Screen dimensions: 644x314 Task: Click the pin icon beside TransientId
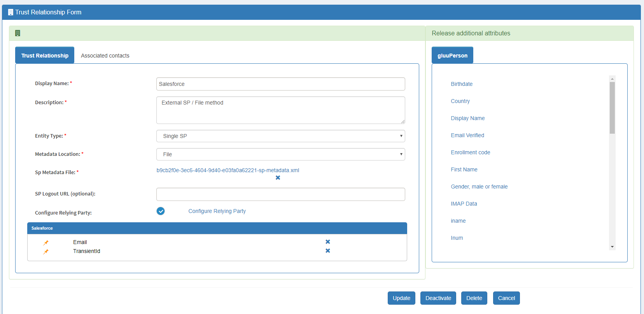click(46, 251)
